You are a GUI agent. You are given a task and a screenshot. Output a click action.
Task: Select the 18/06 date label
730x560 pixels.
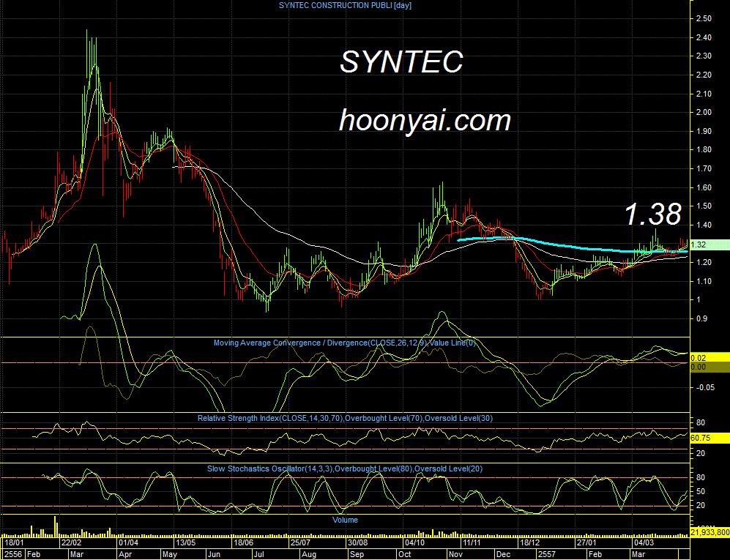coord(243,542)
